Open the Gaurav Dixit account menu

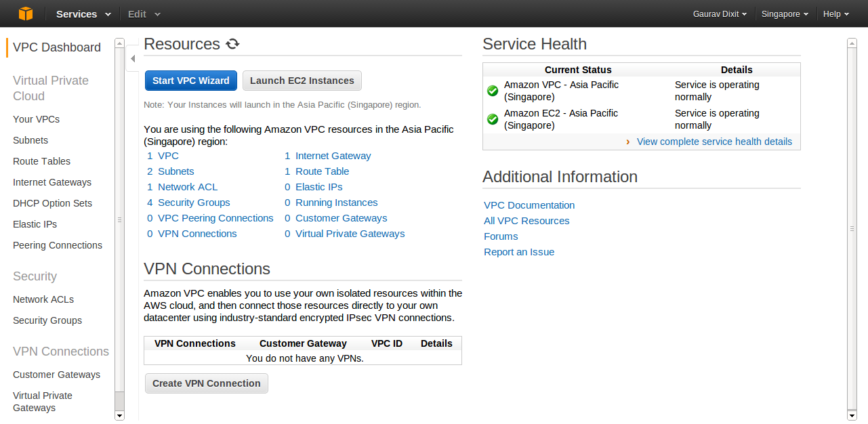(x=720, y=14)
